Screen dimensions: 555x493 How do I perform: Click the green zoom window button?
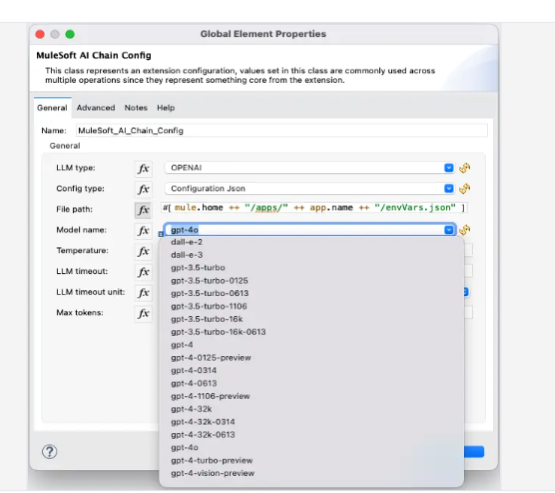(x=70, y=34)
